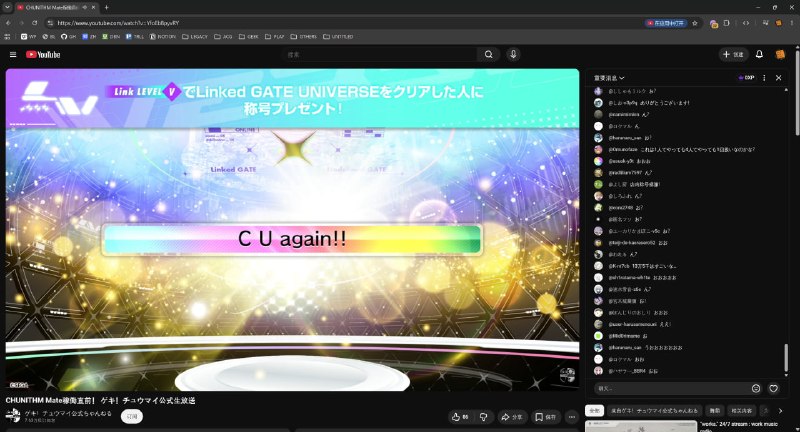The height and width of the screenshot is (432, 800).
Task: Click the live chat scrollbar thumb
Action: point(786,357)
